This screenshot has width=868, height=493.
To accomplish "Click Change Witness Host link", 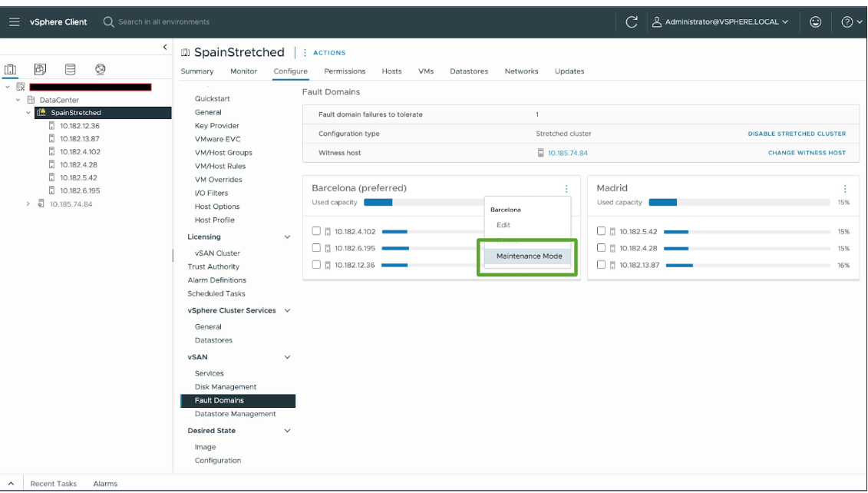I will pos(807,153).
